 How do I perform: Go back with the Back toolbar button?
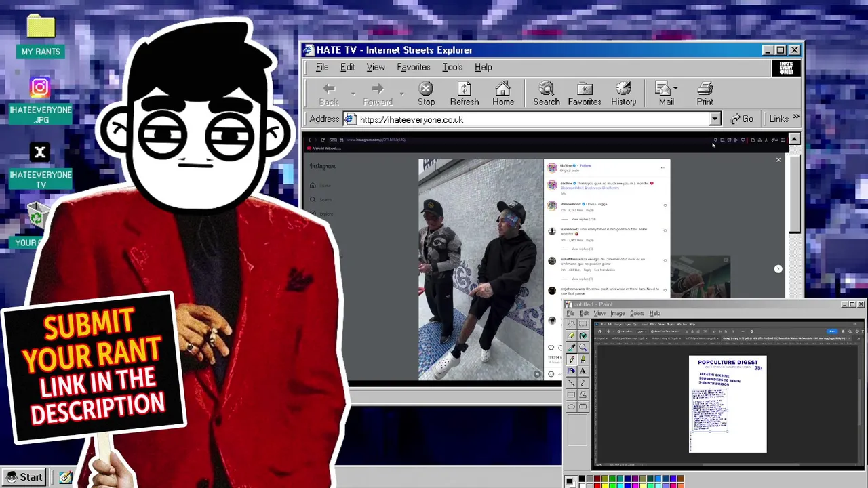click(329, 94)
